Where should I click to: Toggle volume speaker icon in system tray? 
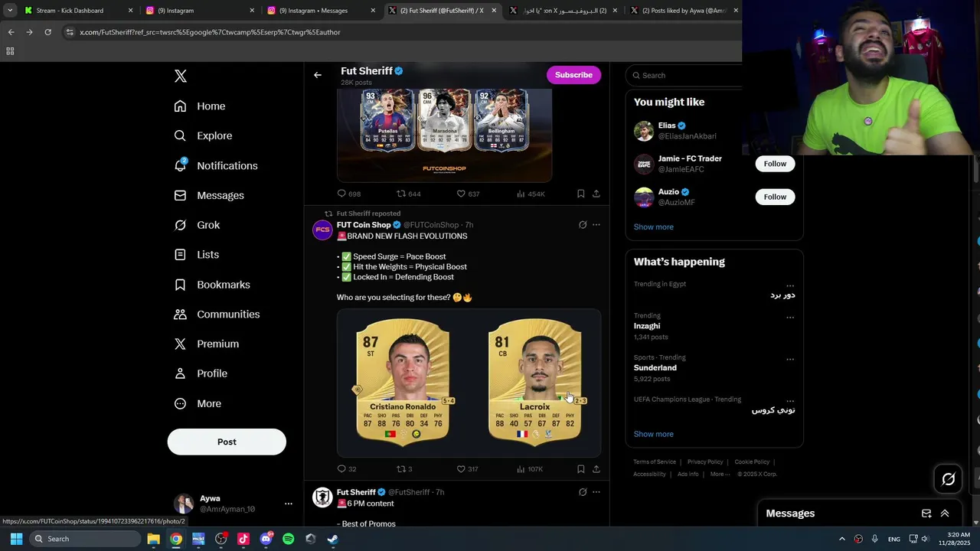(x=925, y=539)
